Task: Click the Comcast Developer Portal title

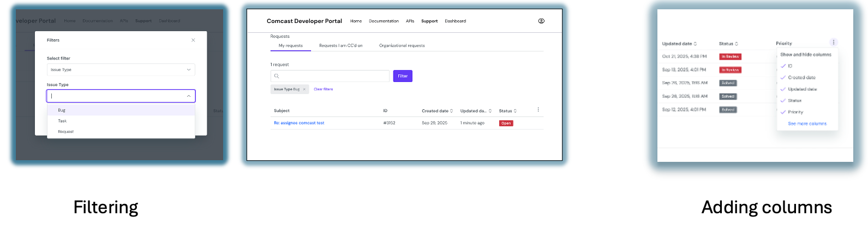Action: pyautogui.click(x=304, y=21)
